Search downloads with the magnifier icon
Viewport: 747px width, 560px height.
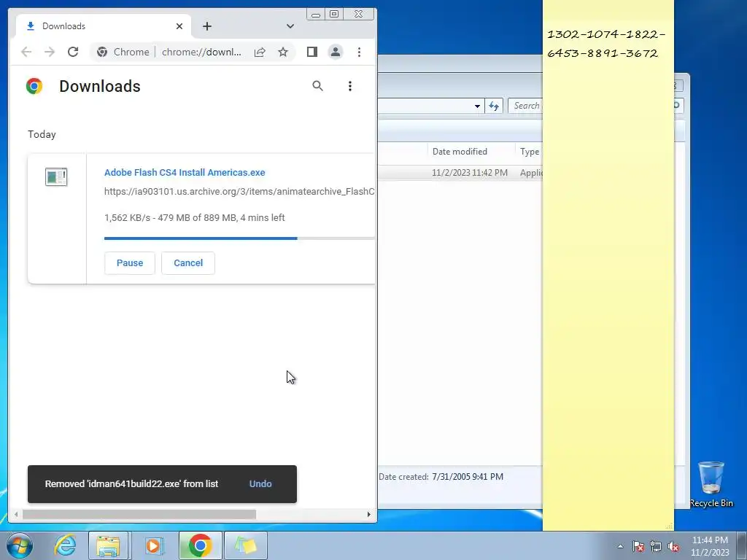click(318, 86)
